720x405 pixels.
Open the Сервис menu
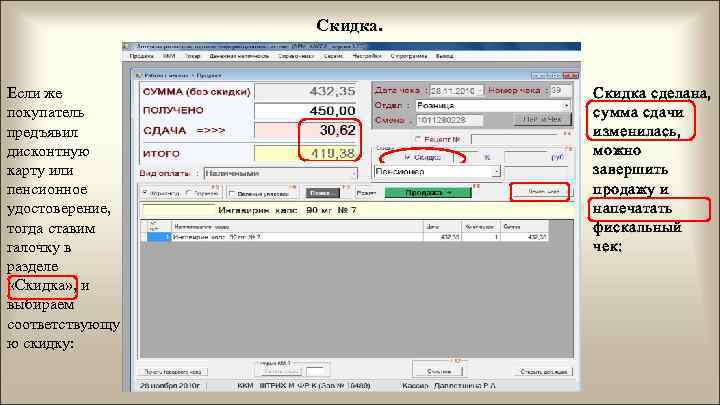click(333, 56)
